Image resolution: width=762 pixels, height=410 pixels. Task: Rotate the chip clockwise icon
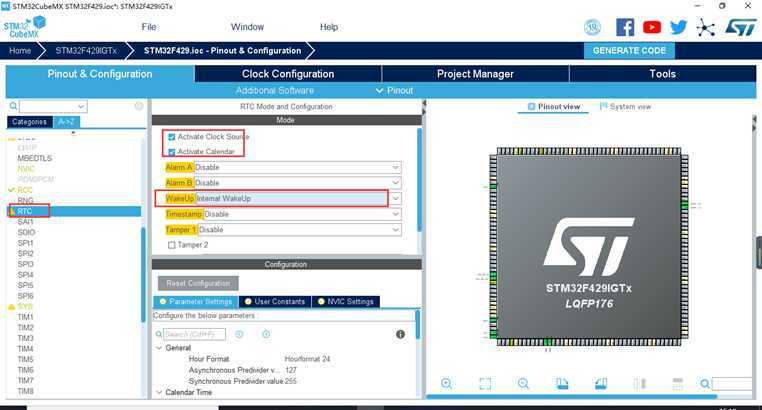tap(562, 384)
